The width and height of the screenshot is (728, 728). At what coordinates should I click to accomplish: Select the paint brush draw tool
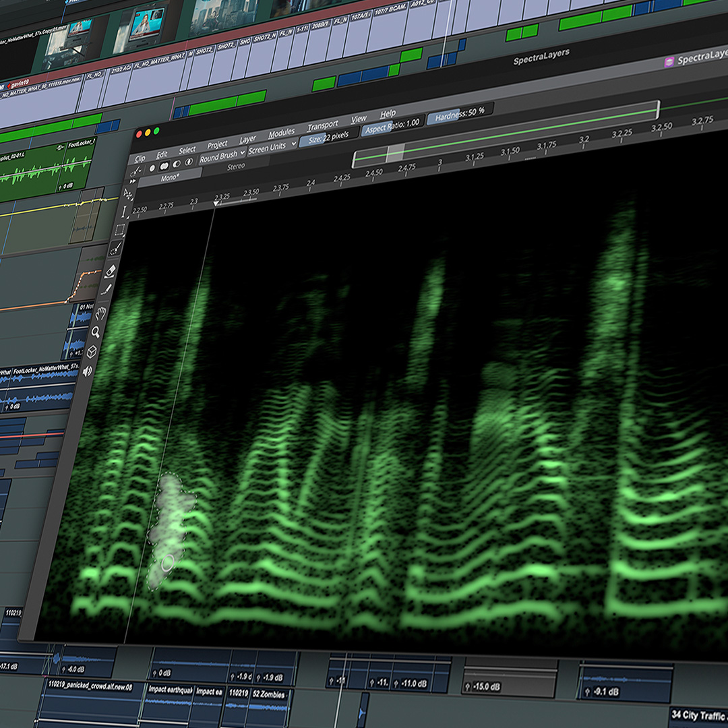click(x=107, y=291)
